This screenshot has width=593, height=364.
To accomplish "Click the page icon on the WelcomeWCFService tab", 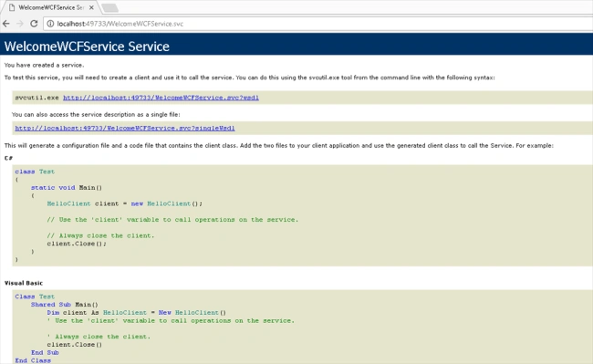I will (12, 7).
